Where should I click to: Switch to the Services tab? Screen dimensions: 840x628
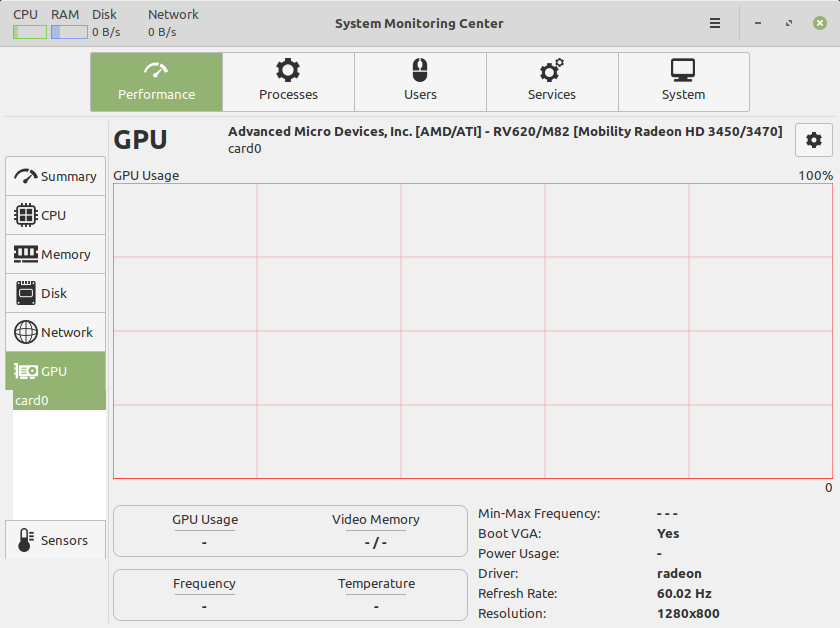pos(552,81)
